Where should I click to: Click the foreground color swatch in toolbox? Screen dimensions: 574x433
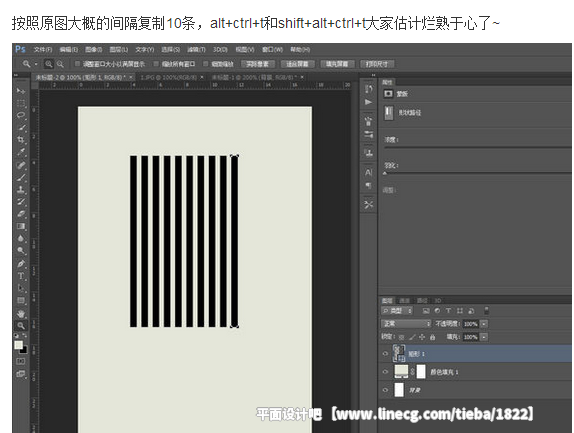(18, 345)
